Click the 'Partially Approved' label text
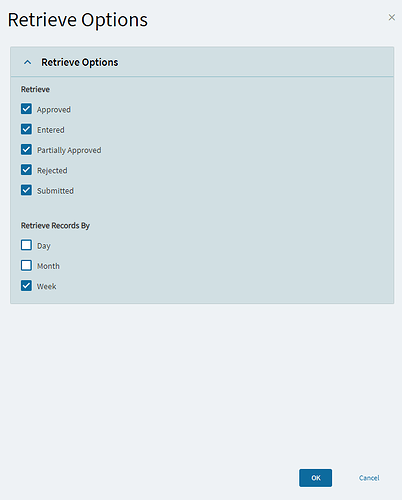Screen dimensions: 402x500 pos(69,150)
